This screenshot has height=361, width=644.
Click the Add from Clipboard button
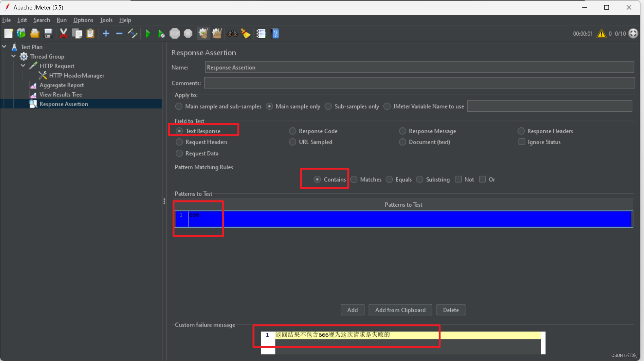(400, 310)
